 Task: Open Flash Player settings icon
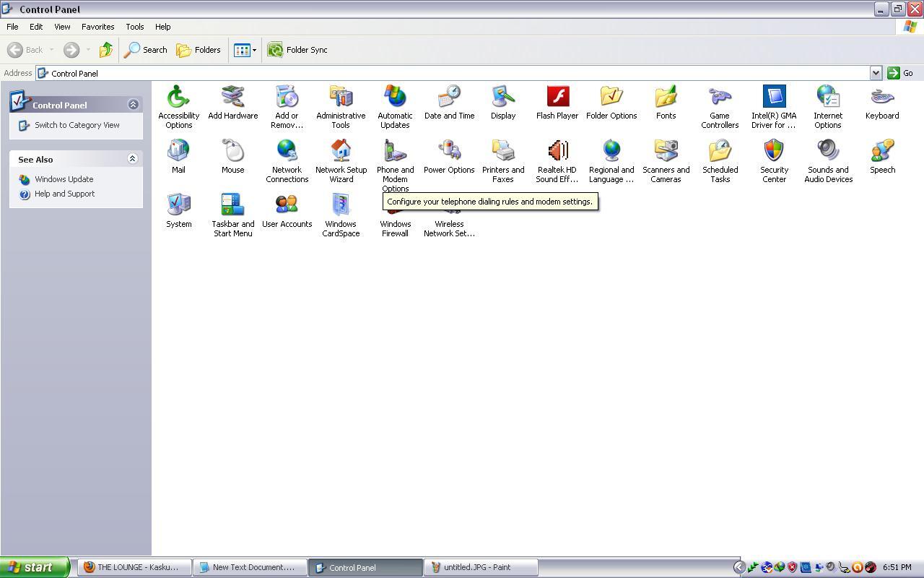pyautogui.click(x=557, y=96)
